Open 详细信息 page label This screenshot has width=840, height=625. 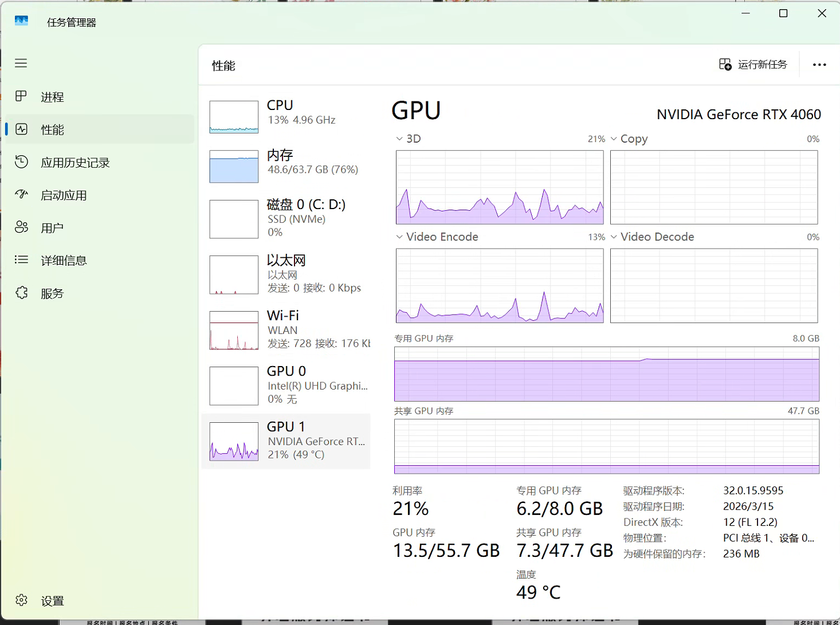point(64,261)
